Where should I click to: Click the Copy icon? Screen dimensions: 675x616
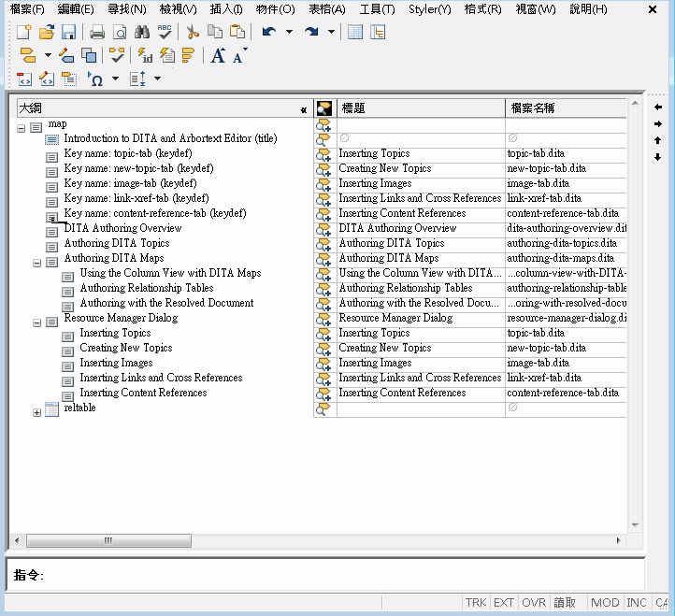click(x=215, y=32)
